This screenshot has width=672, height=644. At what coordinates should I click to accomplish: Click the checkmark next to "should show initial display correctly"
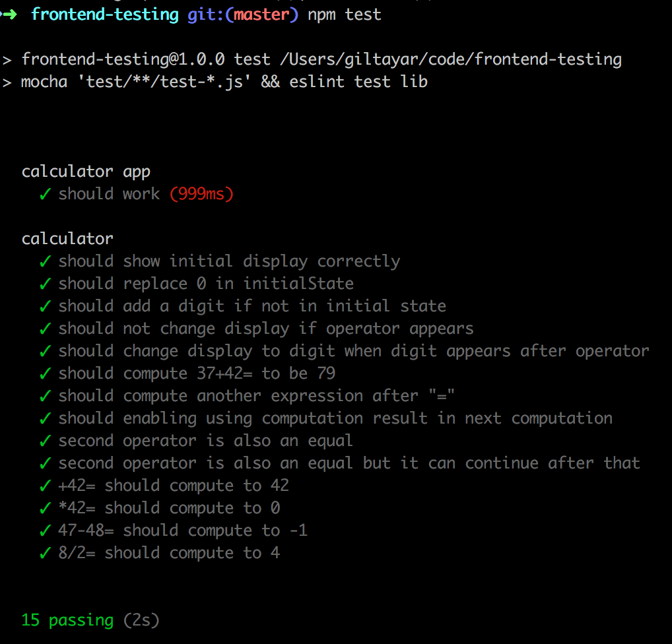point(46,261)
